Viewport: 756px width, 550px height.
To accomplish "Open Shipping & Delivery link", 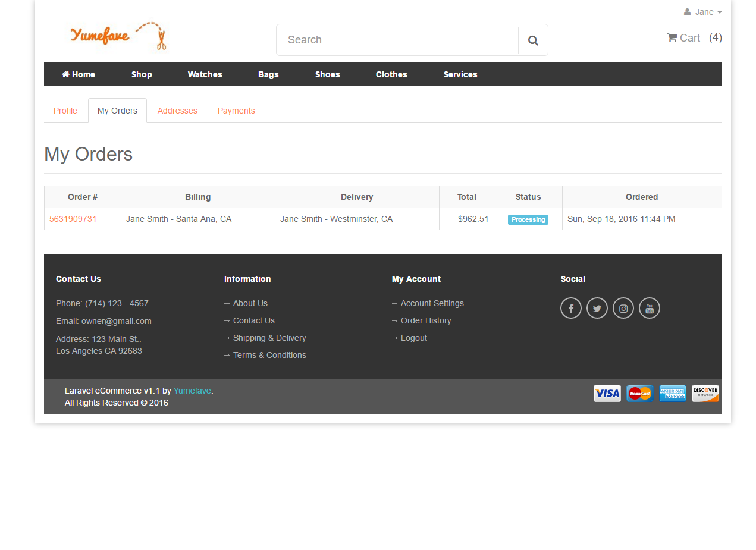I will 269,338.
